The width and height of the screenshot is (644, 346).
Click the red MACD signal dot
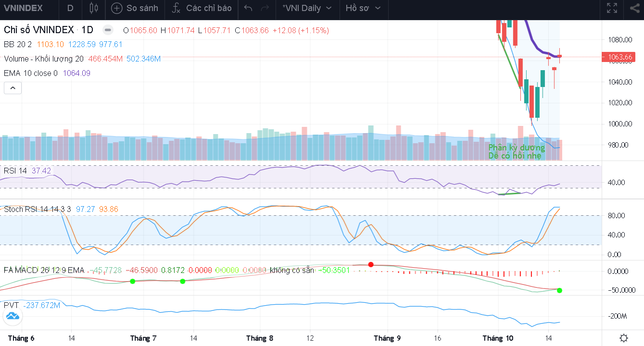click(370, 264)
